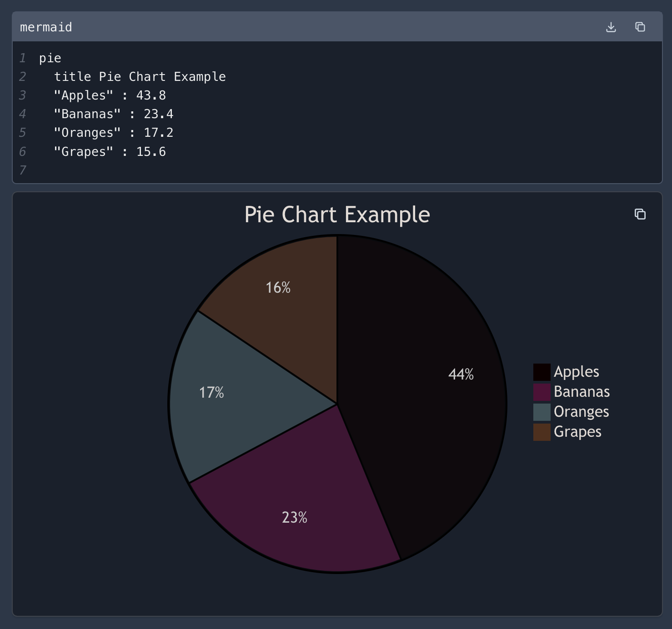Click the Bananas legend color swatch
Screen dimensions: 672x629
coord(542,392)
